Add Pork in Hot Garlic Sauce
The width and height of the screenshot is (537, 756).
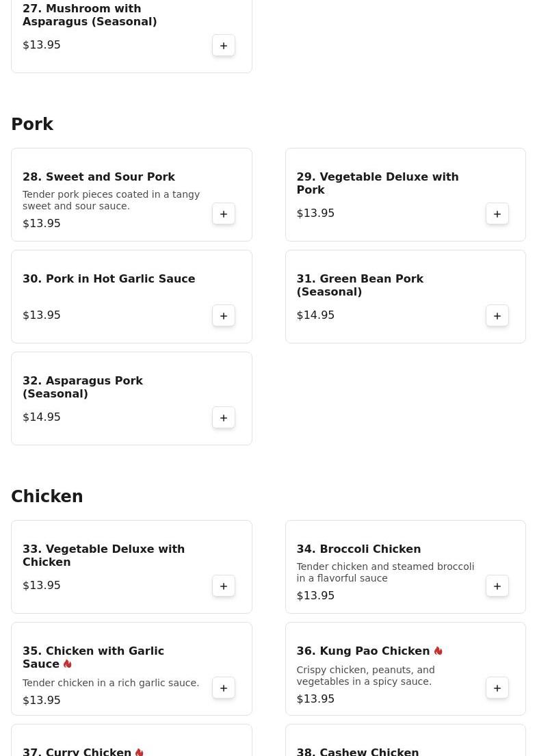(224, 316)
